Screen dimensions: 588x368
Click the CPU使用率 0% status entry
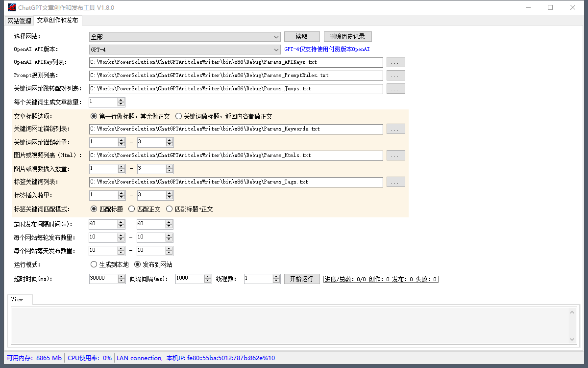click(x=90, y=358)
